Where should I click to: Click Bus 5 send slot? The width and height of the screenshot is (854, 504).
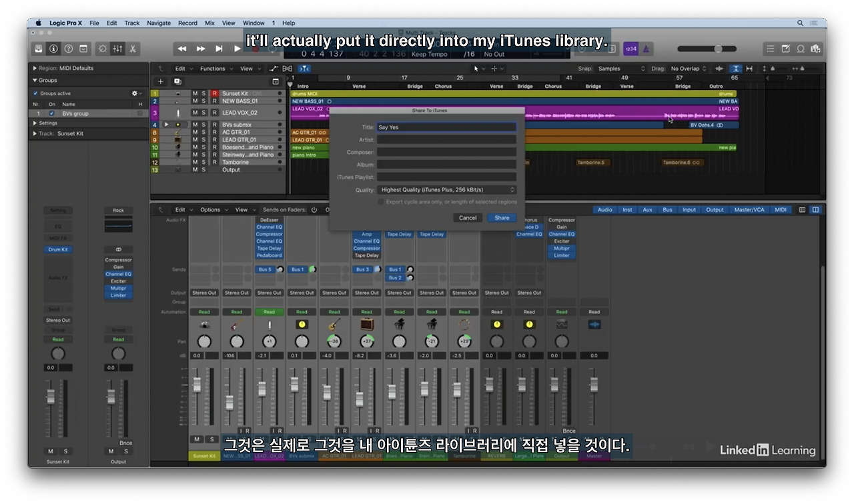point(265,269)
